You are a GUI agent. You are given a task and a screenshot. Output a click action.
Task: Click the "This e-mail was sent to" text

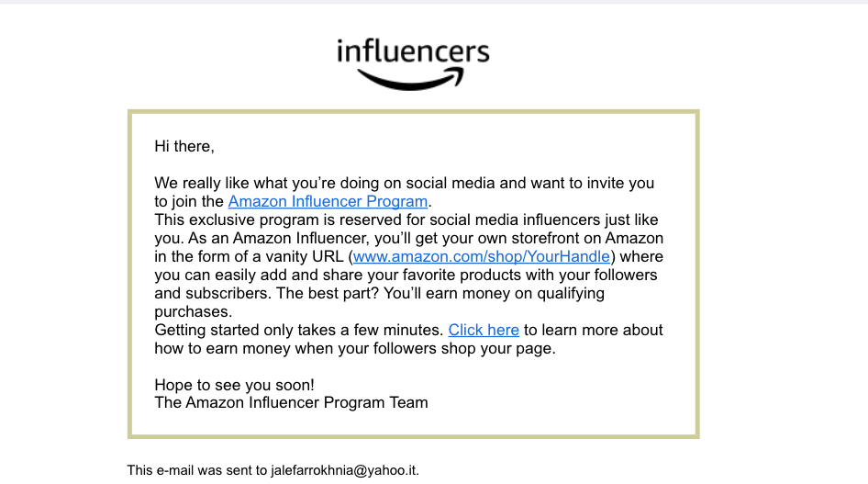[197, 470]
